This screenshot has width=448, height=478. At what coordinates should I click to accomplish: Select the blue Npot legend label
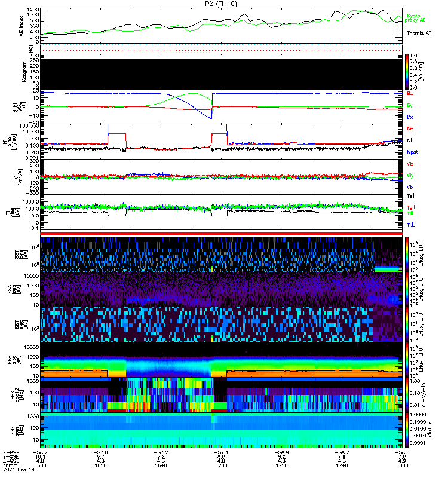pos(412,152)
